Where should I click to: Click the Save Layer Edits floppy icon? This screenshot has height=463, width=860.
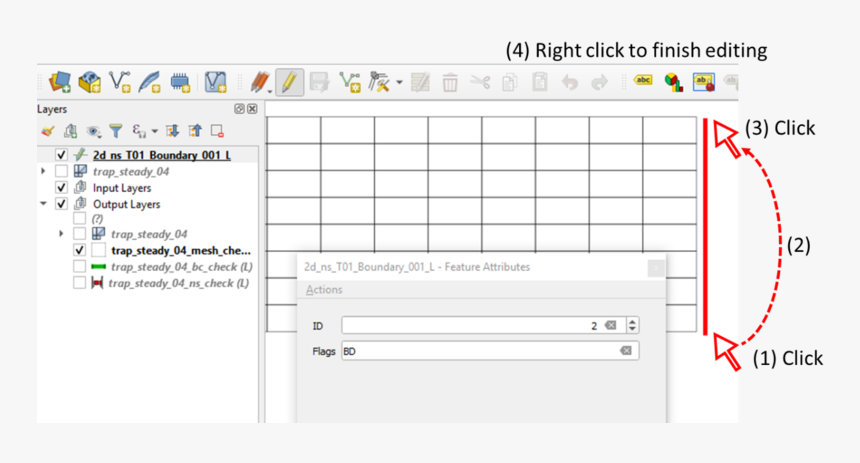(319, 82)
